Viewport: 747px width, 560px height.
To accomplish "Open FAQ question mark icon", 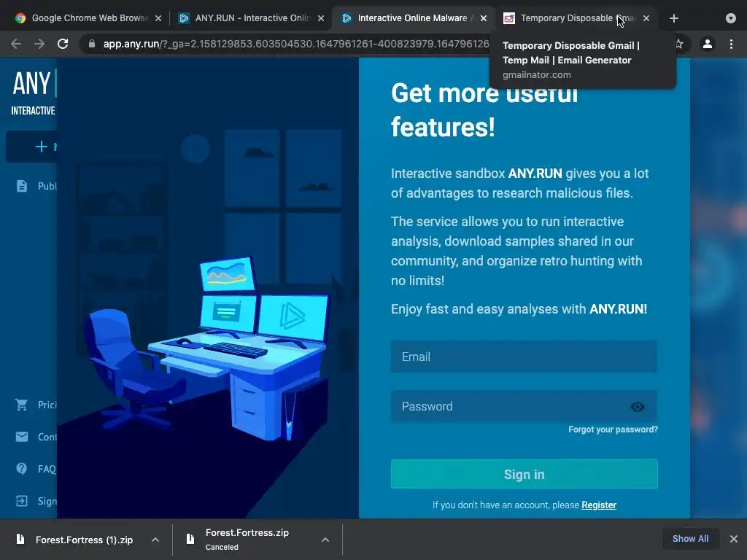I will [22, 469].
